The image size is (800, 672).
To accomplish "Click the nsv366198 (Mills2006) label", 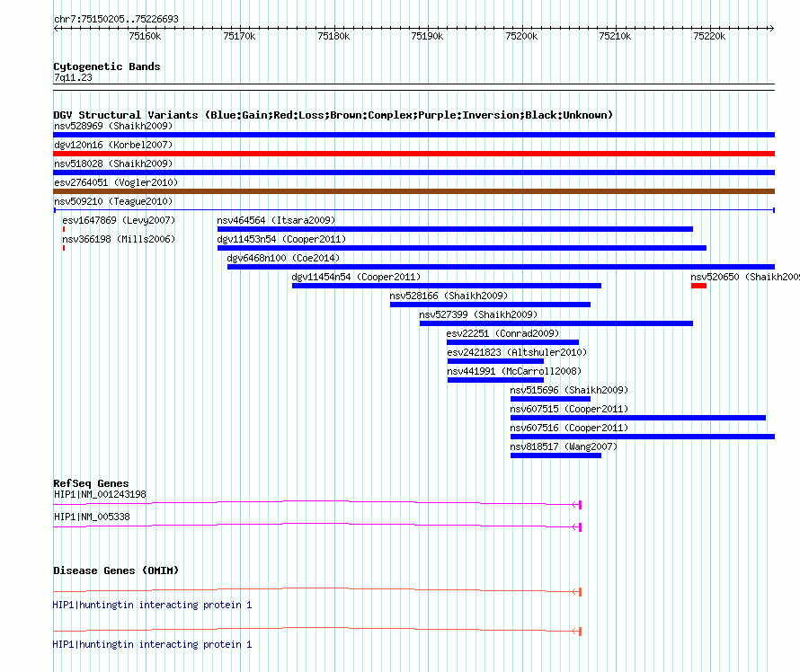I will 119,239.
